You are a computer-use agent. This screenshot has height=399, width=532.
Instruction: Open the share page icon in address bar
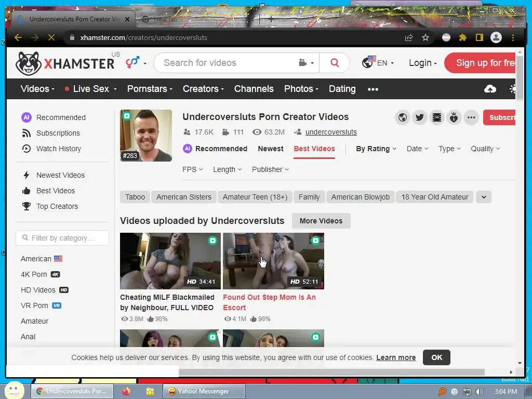click(x=409, y=37)
